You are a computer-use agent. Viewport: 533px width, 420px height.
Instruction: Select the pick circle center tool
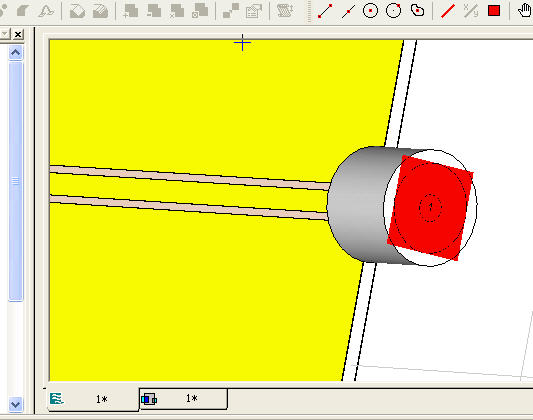(371, 11)
